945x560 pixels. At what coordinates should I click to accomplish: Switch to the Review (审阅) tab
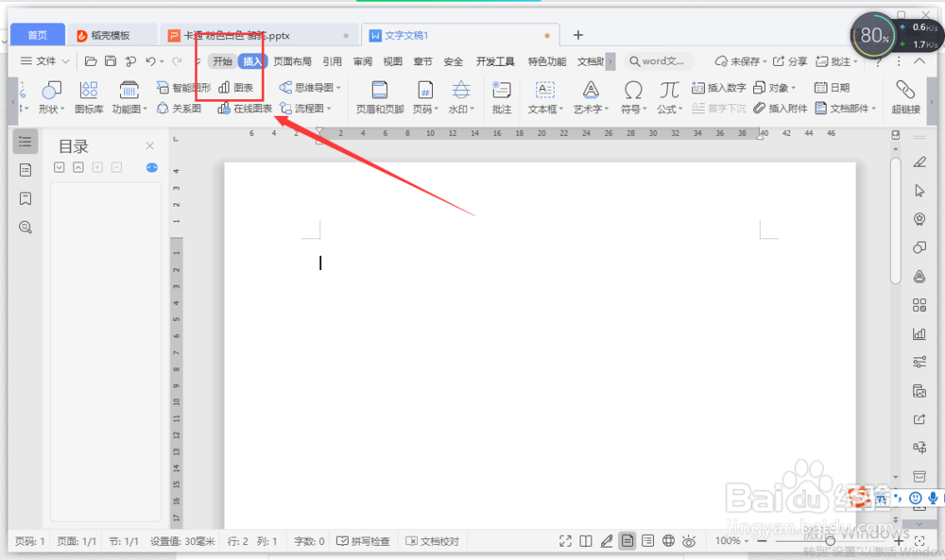pyautogui.click(x=363, y=61)
